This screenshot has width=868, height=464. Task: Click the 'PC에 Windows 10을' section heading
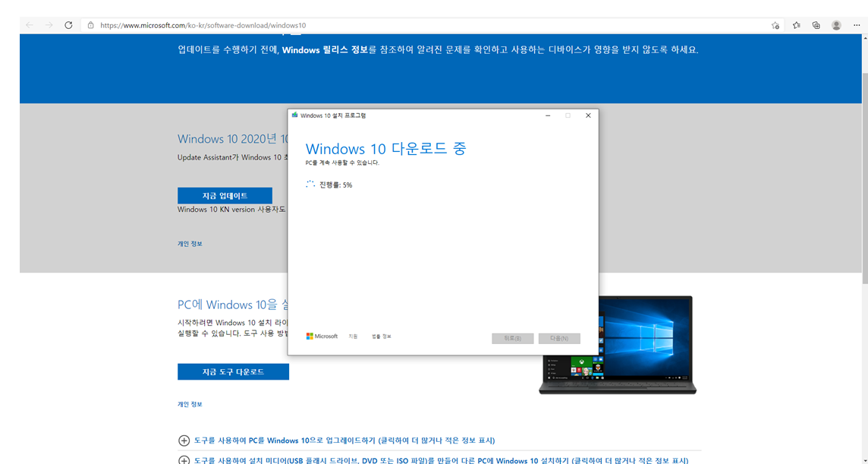233,305
